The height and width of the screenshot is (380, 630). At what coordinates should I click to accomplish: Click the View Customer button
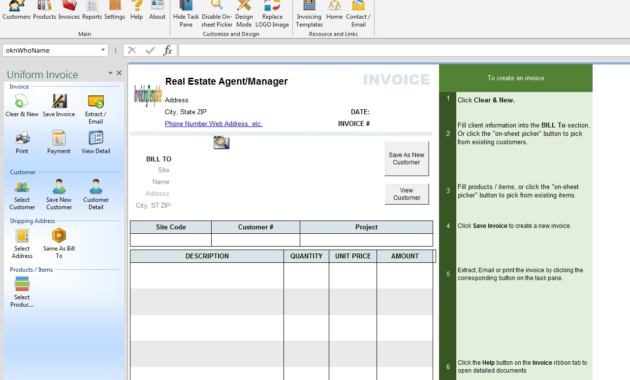click(x=407, y=194)
